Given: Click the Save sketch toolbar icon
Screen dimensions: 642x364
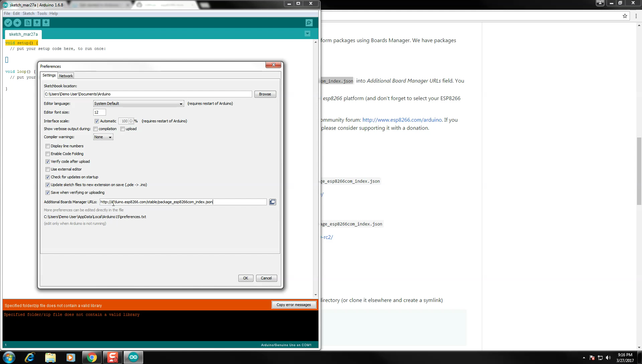Looking at the screenshot, I should [46, 23].
